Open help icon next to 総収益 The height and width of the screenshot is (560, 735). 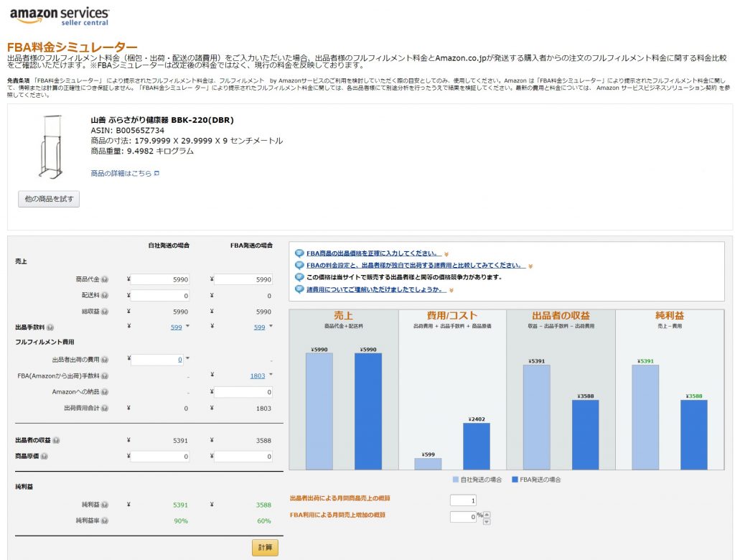tap(105, 312)
